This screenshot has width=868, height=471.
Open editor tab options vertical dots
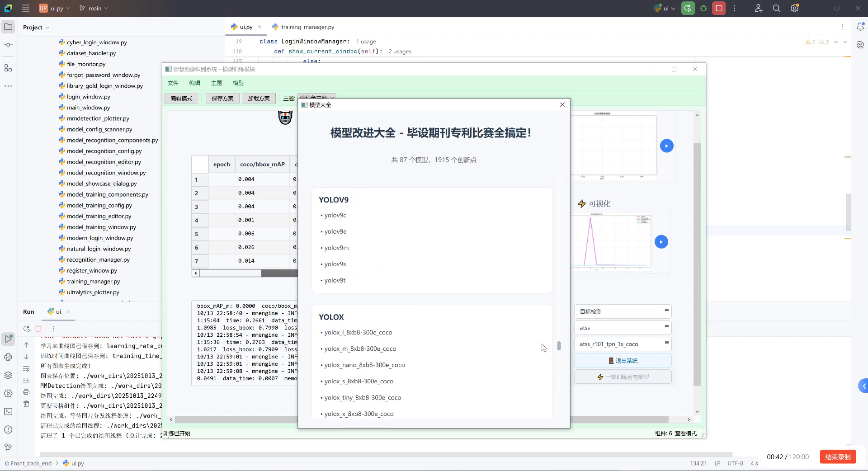842,27
